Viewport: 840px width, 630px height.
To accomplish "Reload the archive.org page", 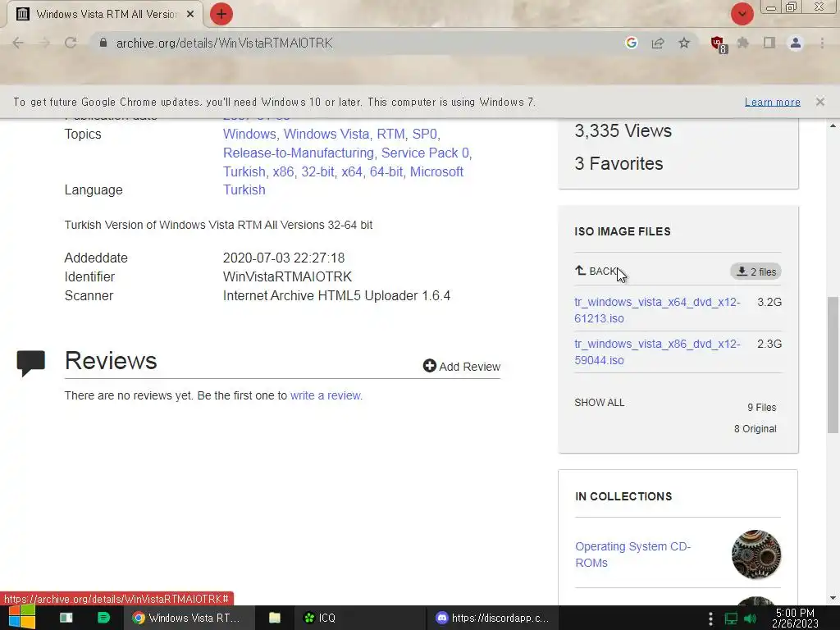I will (71, 43).
